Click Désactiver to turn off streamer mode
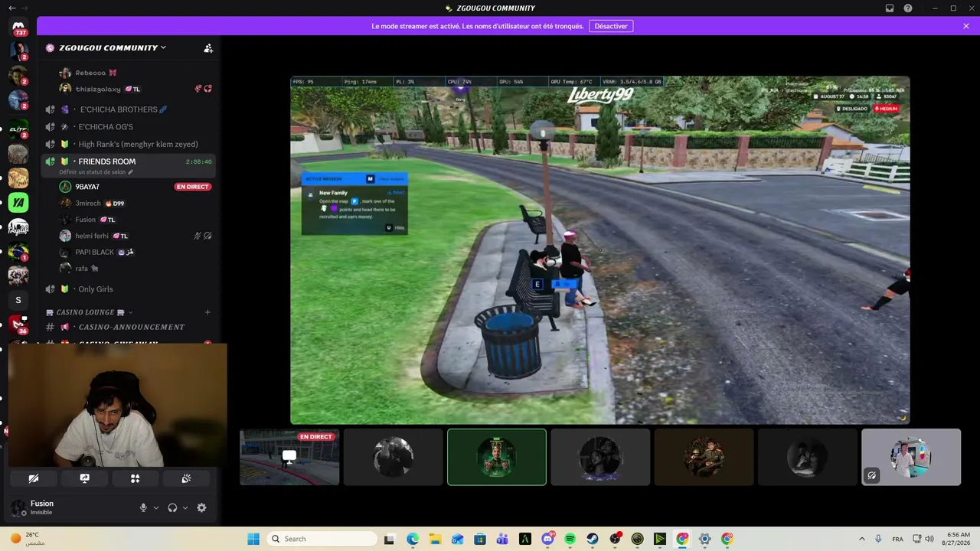This screenshot has width=980, height=551. point(611,26)
